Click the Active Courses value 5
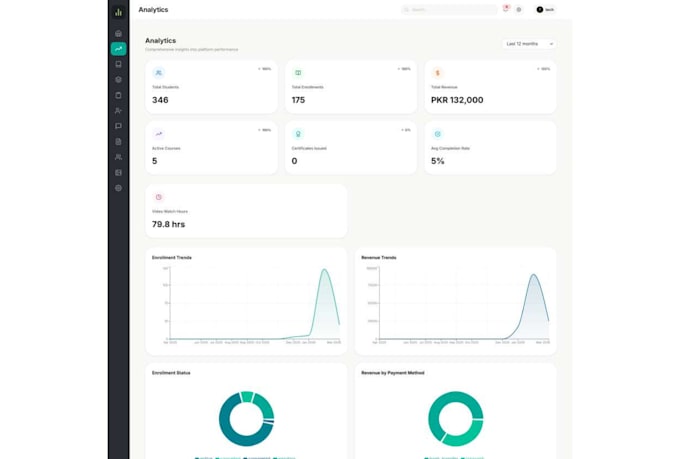 click(x=154, y=161)
